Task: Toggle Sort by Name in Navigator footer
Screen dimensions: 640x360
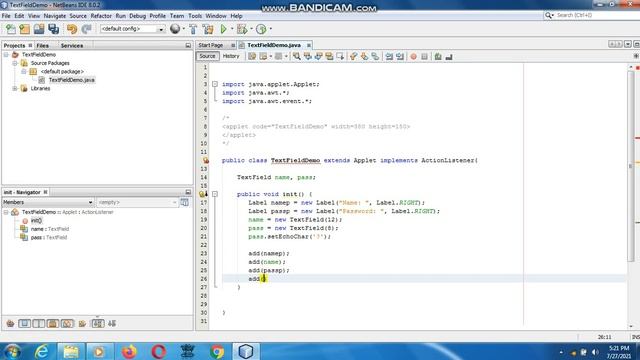Action: pos(98,323)
